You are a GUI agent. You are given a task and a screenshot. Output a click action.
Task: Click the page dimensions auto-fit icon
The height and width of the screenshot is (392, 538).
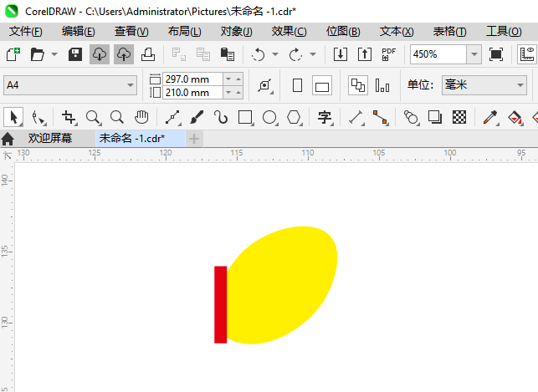coord(265,85)
